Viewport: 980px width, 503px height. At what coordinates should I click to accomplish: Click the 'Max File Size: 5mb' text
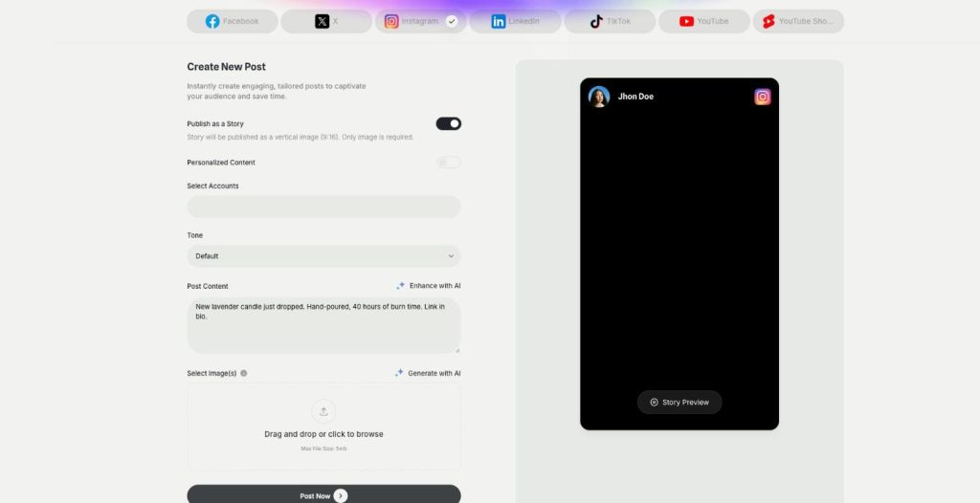point(323,448)
